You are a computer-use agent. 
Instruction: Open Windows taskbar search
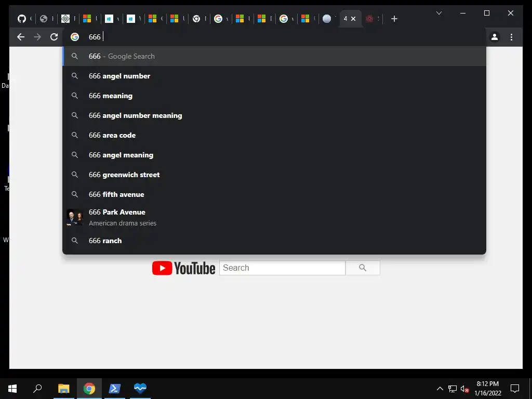37,388
